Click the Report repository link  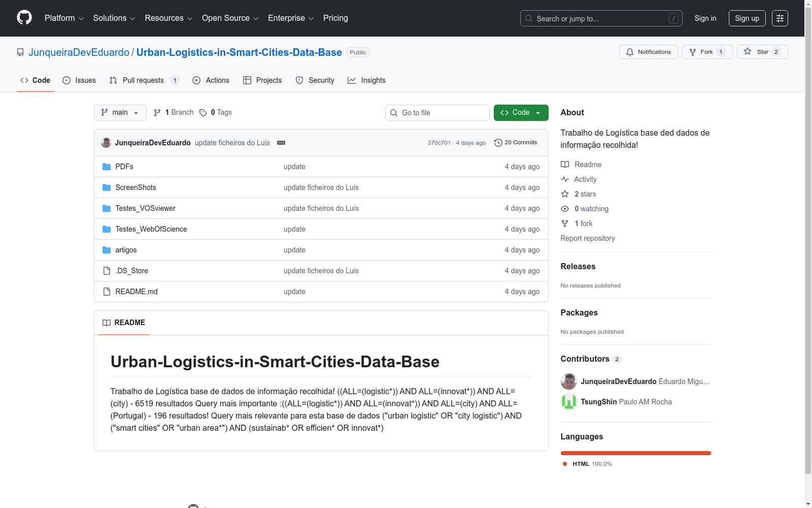pos(588,238)
